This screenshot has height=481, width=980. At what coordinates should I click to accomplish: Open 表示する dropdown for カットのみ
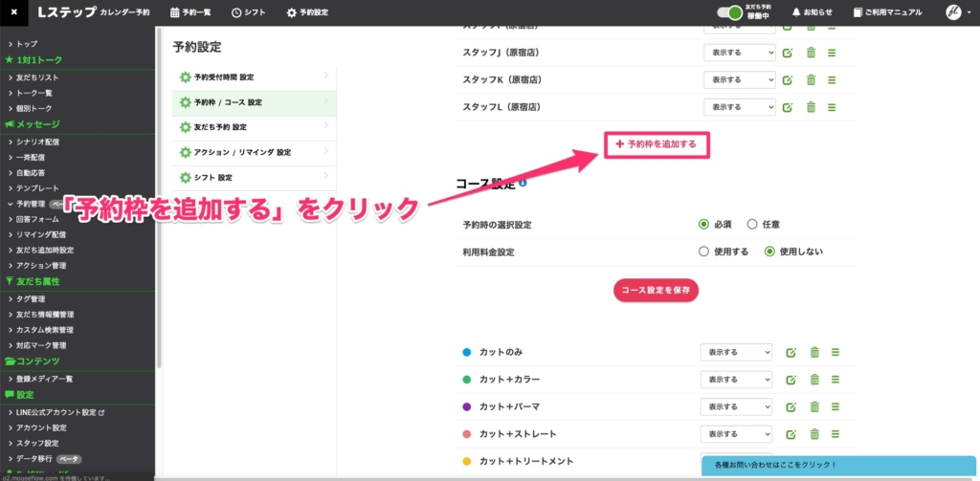pos(735,352)
